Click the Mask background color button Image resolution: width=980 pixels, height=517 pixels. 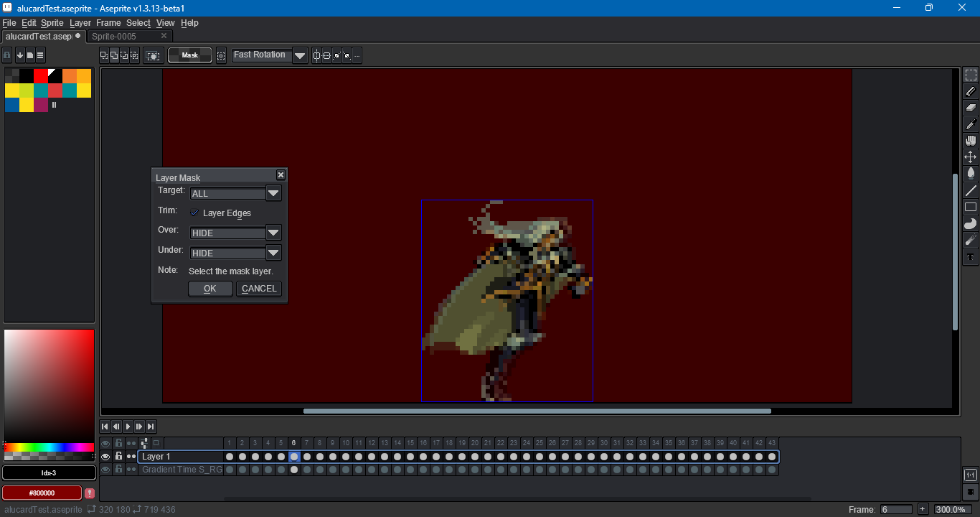pos(190,55)
